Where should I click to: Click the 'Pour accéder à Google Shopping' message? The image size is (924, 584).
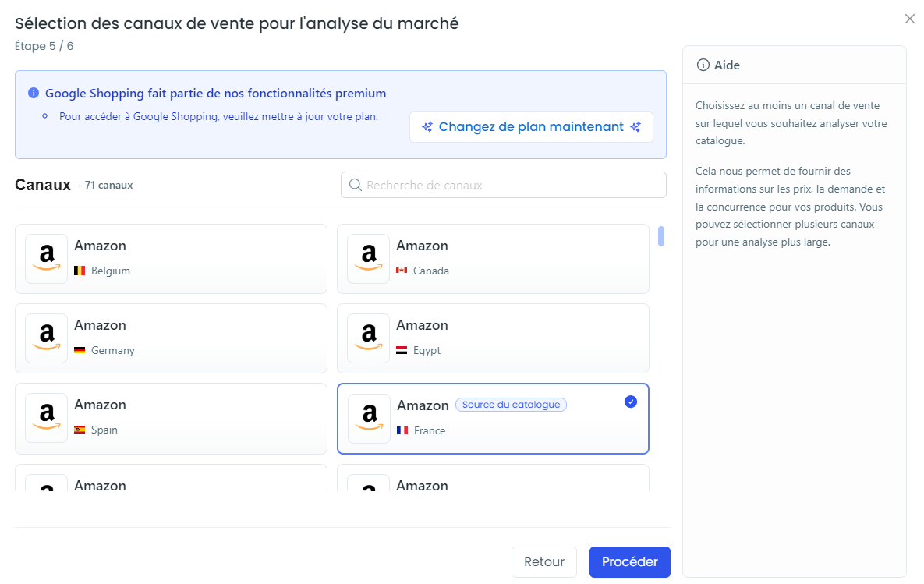tap(218, 117)
